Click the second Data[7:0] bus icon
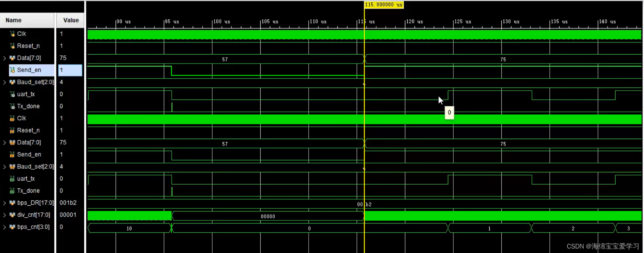Screen dimensions: 644x253 12,142
